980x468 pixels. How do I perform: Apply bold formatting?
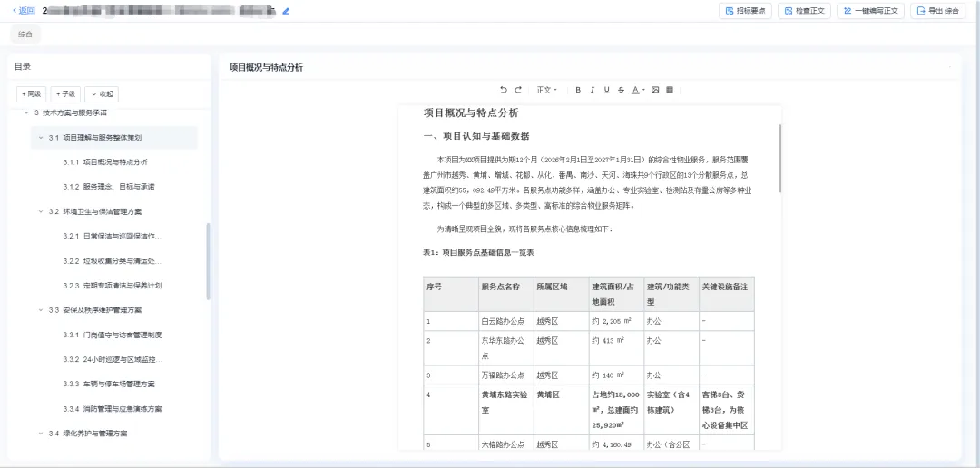[578, 90]
